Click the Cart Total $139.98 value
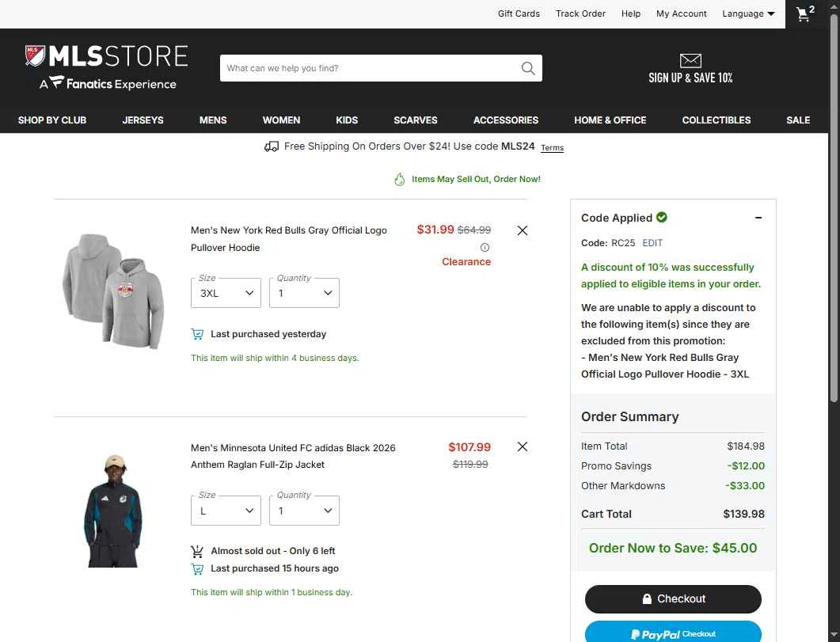840x642 pixels. click(x=743, y=514)
